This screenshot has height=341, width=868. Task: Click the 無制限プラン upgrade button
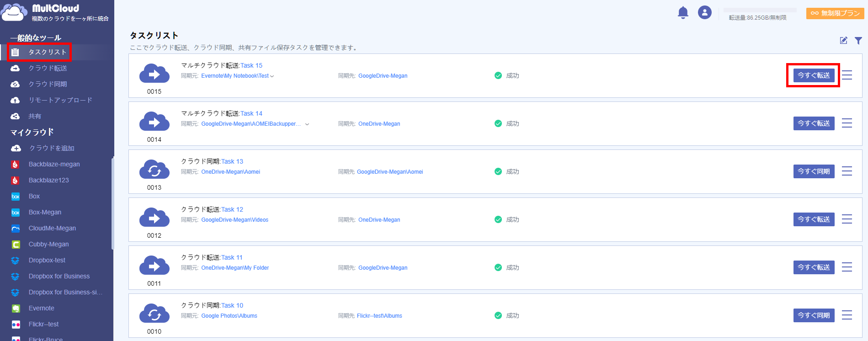coord(835,13)
